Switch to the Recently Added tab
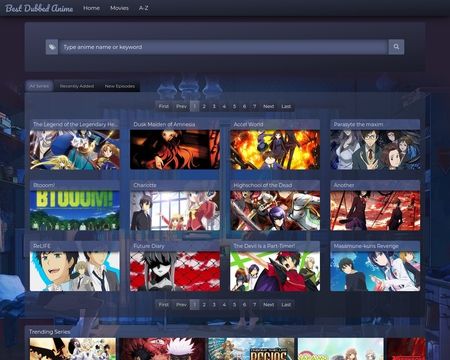 coord(77,86)
